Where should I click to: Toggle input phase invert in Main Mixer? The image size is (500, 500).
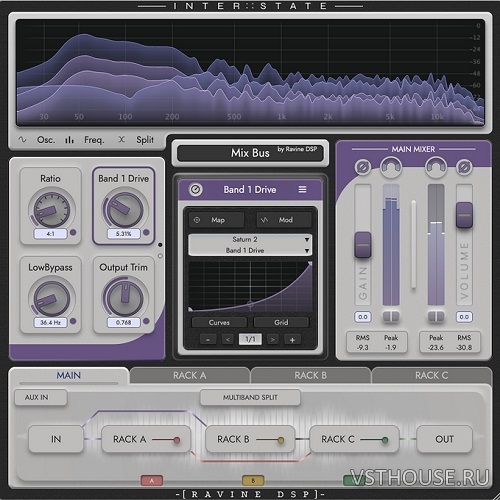click(x=363, y=167)
